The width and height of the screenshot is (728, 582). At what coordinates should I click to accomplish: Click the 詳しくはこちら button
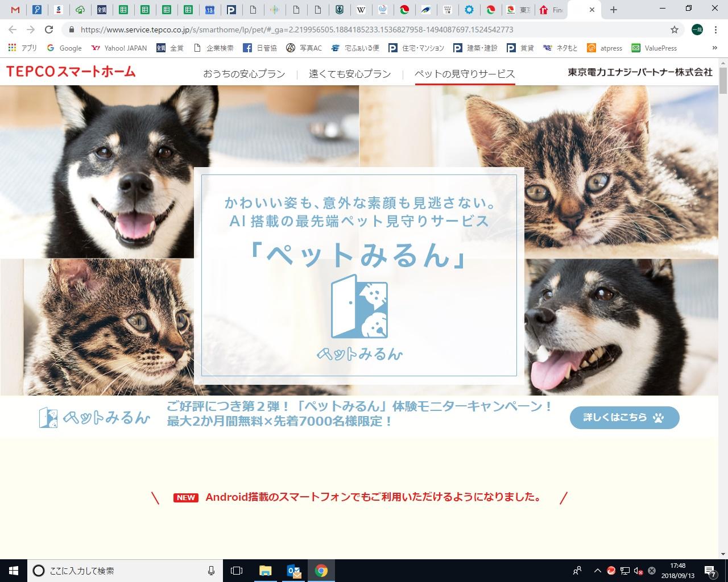coord(624,418)
